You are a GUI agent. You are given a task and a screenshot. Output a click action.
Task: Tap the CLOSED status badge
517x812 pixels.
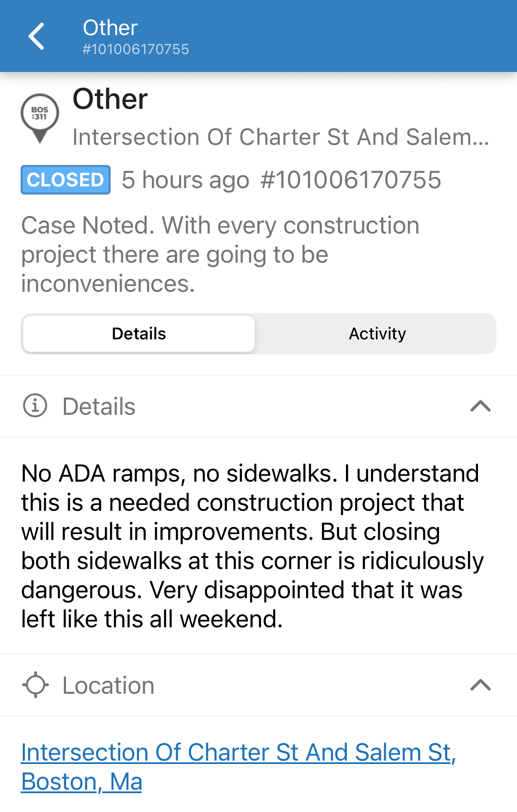pyautogui.click(x=66, y=180)
